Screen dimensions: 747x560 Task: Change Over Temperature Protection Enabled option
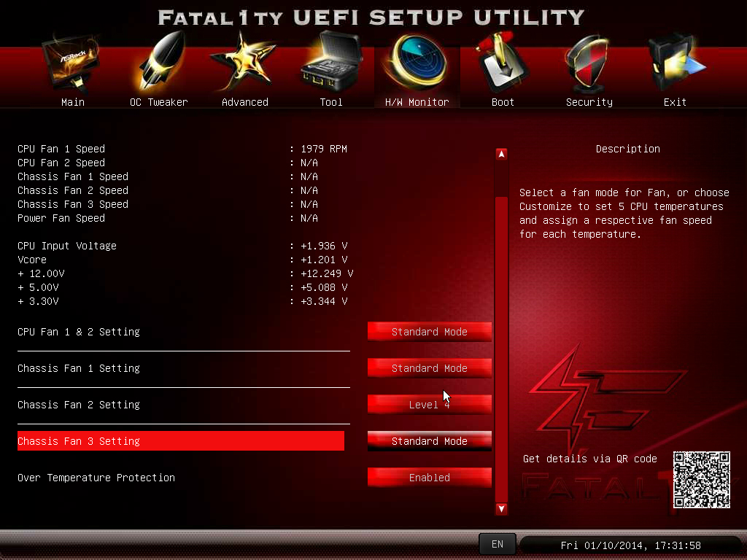429,478
